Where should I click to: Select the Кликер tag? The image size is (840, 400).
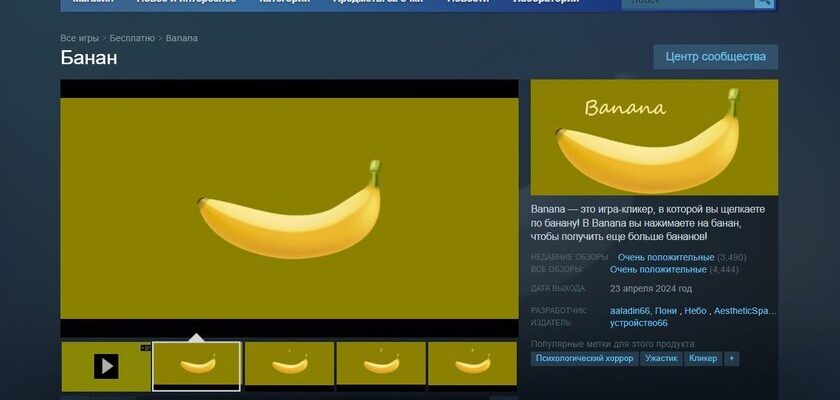703,358
